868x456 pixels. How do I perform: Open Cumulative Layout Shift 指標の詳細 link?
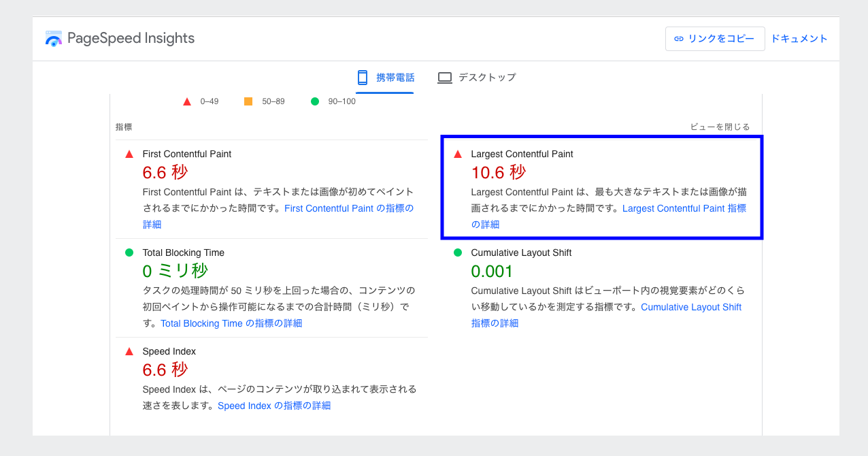690,307
